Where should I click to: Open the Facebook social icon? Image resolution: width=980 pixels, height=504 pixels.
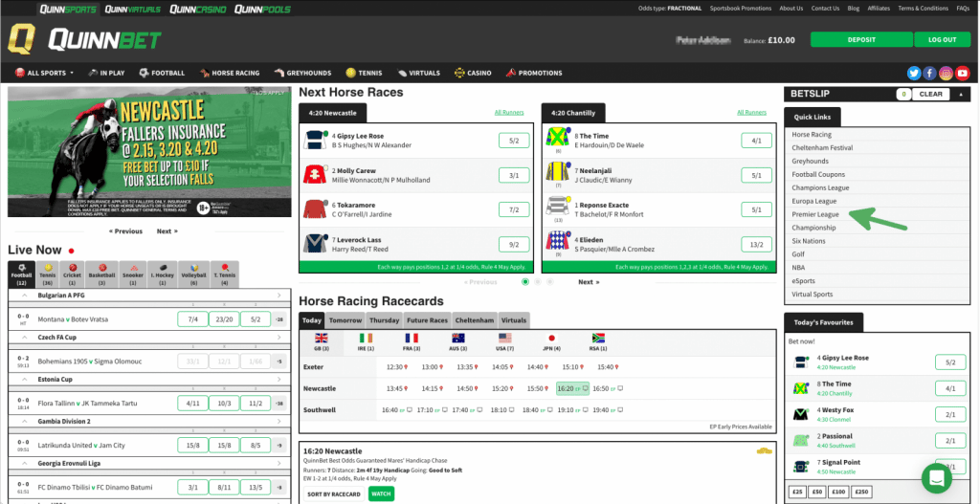point(929,73)
